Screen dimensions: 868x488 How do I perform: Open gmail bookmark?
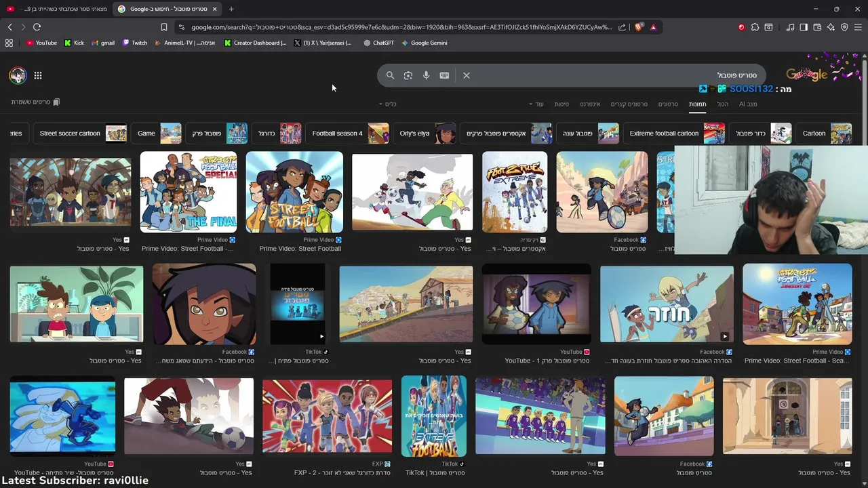[x=103, y=43]
